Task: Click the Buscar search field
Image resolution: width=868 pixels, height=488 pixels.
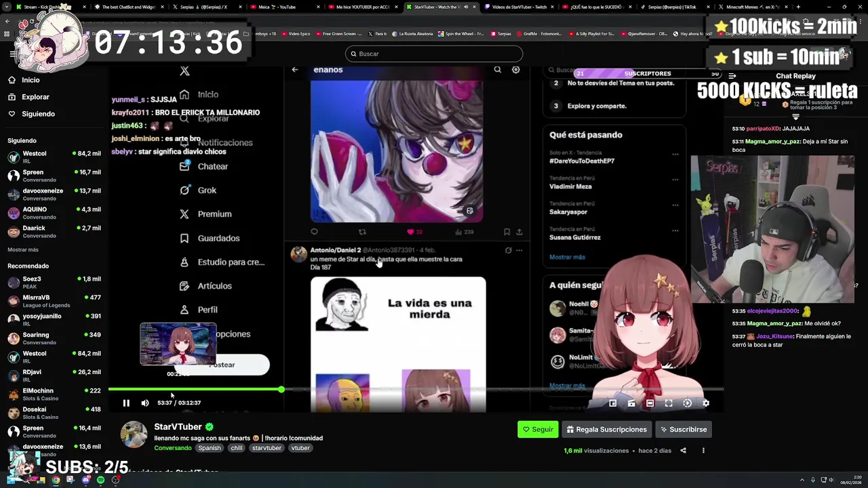Action: pyautogui.click(x=434, y=54)
